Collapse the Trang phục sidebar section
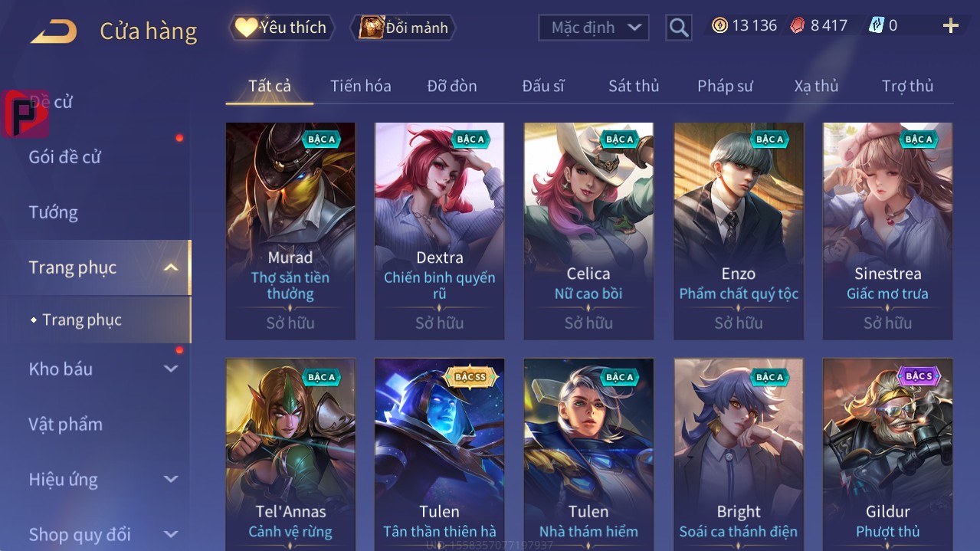 (x=171, y=267)
